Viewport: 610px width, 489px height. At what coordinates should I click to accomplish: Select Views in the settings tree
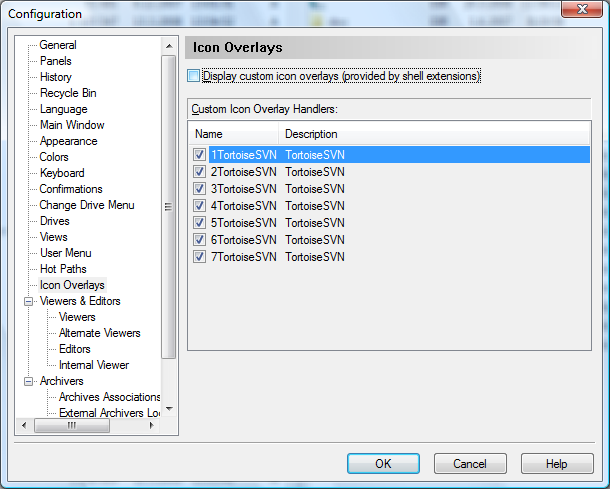tap(53, 237)
